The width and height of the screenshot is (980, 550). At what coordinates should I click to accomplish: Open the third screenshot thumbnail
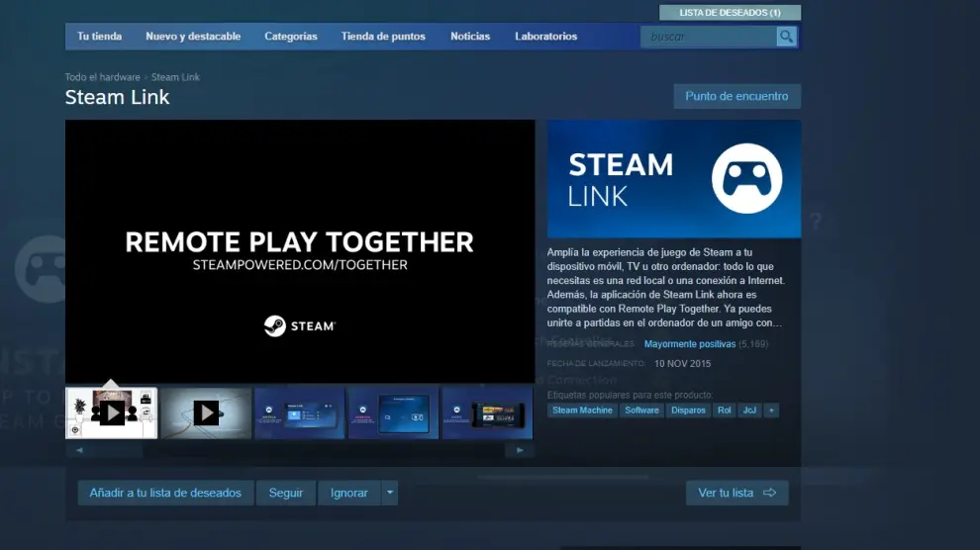click(300, 412)
